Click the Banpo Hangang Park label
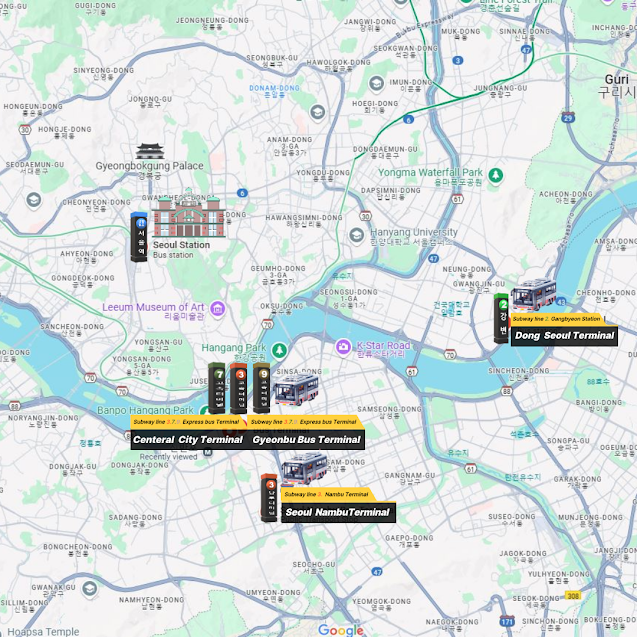The image size is (637, 637). coord(145,410)
